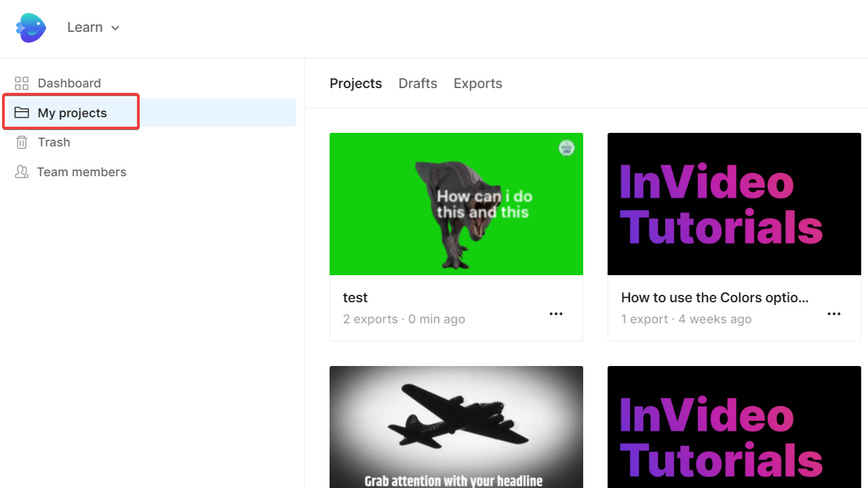Click the 'test' project title
Viewport: 868px width, 488px height.
tap(355, 298)
